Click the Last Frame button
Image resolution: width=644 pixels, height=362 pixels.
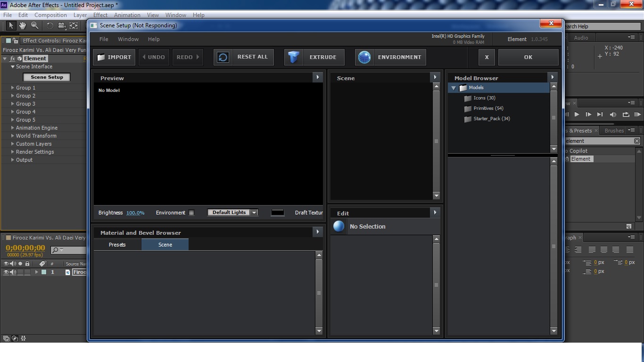tap(600, 114)
